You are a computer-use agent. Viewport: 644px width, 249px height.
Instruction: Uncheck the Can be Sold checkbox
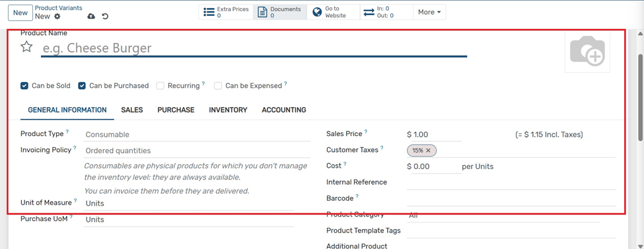(24, 86)
